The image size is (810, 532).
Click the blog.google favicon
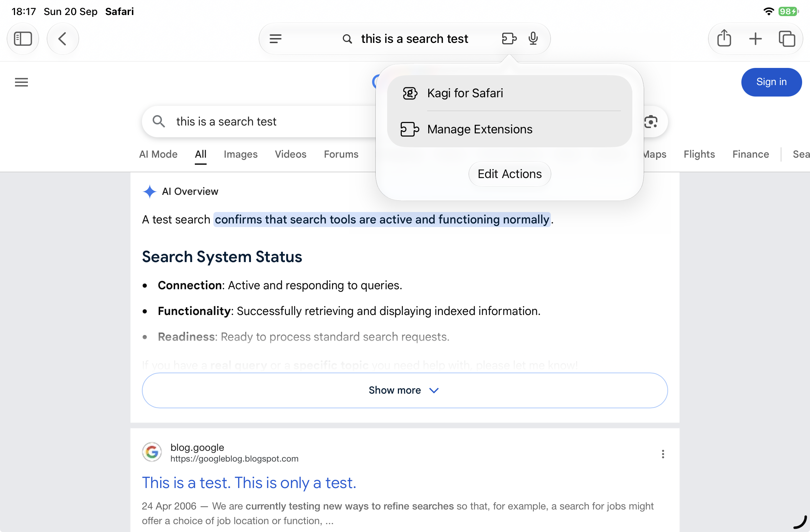(152, 452)
